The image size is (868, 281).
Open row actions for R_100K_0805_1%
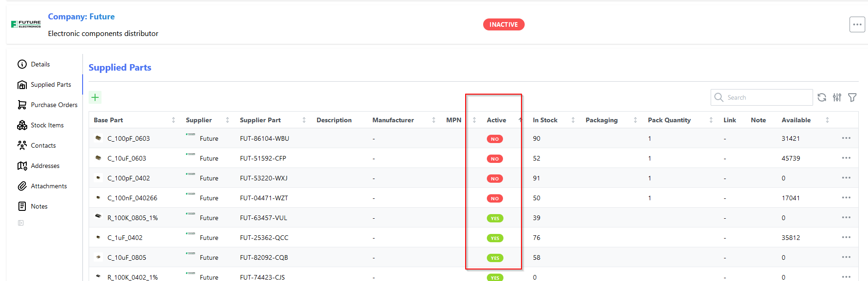tap(846, 218)
